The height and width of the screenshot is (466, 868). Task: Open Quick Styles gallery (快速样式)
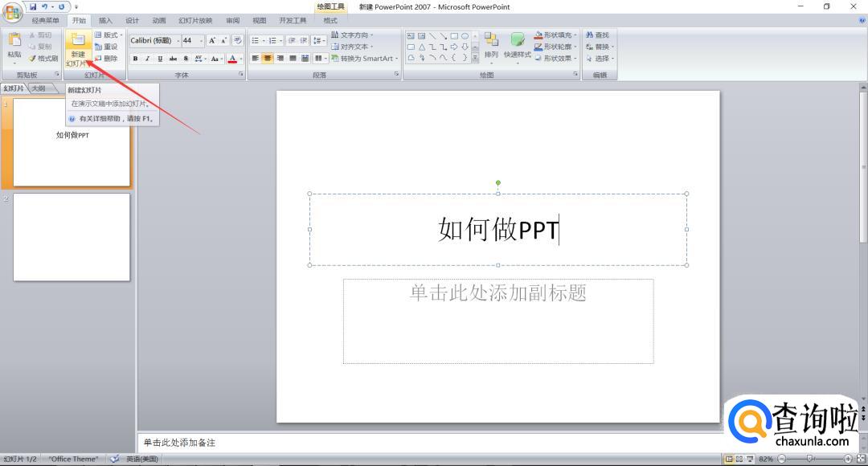click(517, 47)
